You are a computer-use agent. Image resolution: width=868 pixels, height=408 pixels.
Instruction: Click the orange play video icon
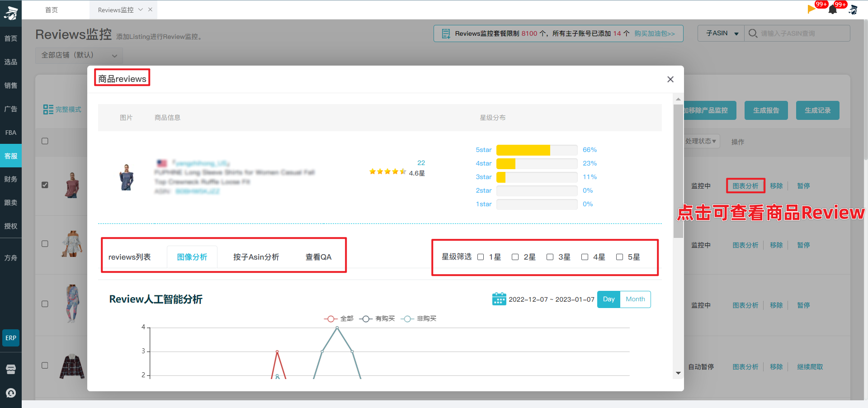pyautogui.click(x=811, y=9)
